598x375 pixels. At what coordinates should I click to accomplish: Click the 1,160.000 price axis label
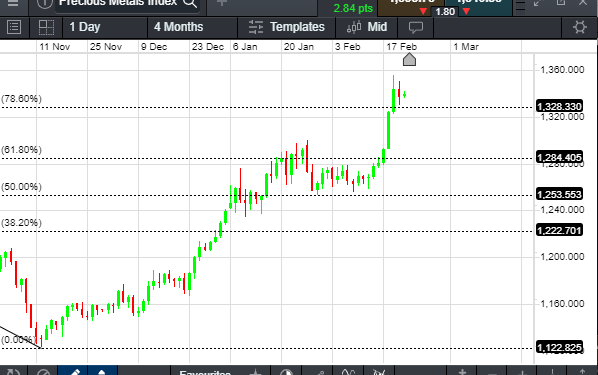point(562,304)
